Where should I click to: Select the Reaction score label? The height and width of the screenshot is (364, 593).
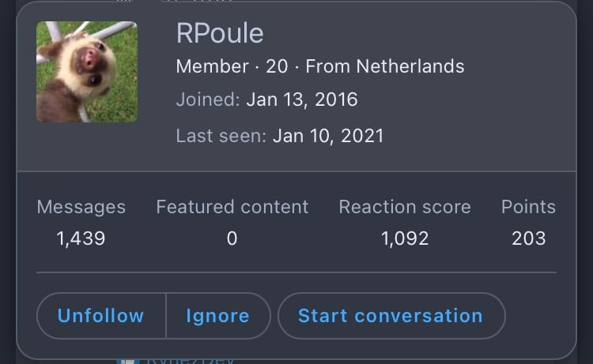click(x=405, y=207)
